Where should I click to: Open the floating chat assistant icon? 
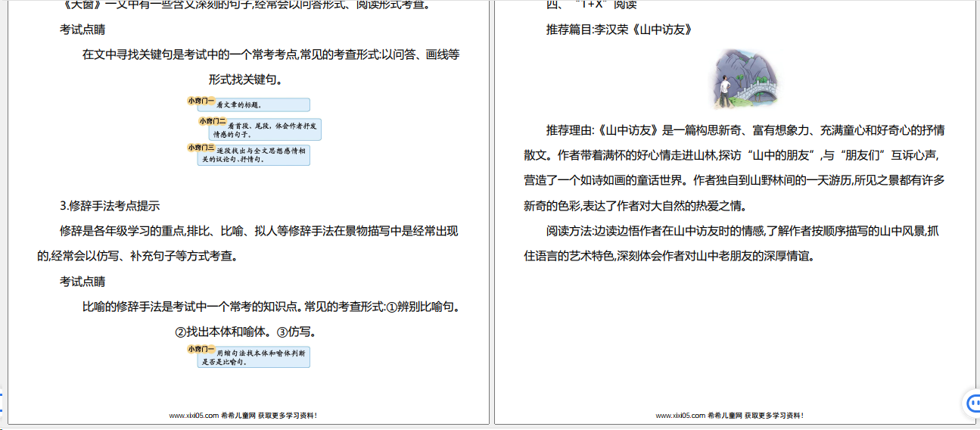[x=972, y=404]
